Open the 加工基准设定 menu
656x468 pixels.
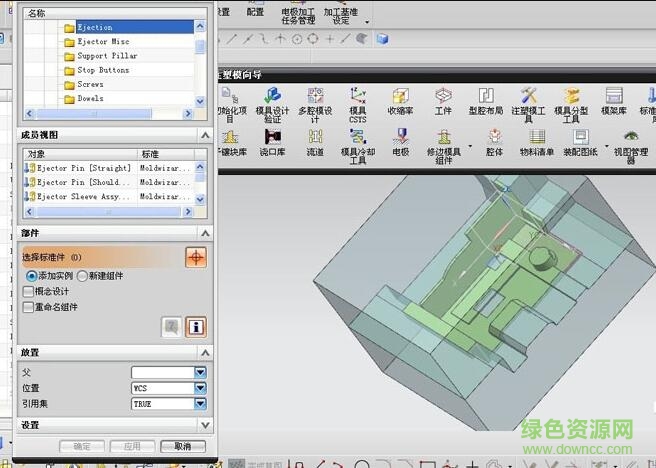(x=343, y=15)
